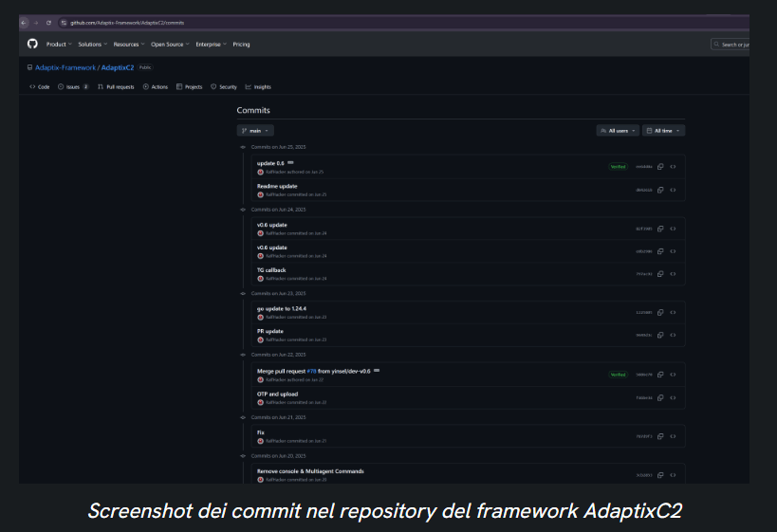The height and width of the screenshot is (532, 777).
Task: Open pull request #78 link
Action: click(311, 371)
